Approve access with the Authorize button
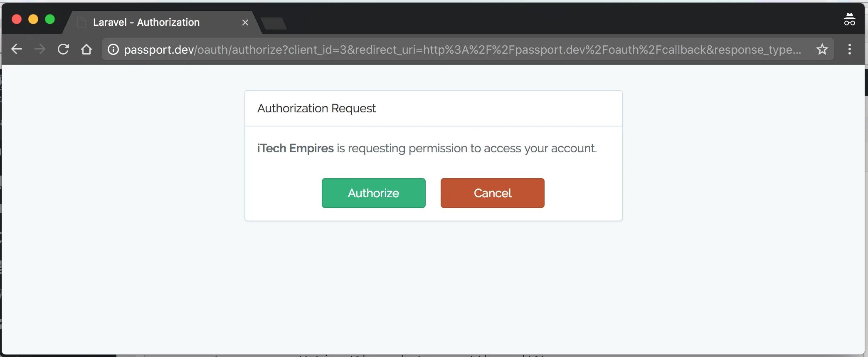The image size is (868, 357). 373,193
